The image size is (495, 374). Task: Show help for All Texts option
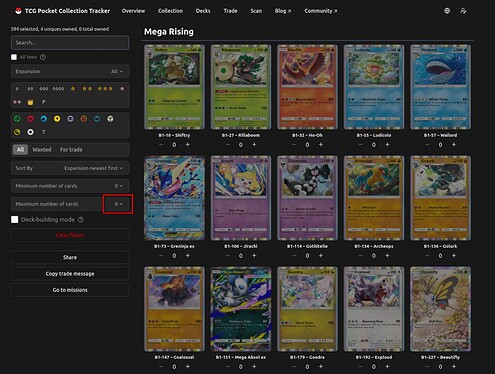(x=43, y=57)
